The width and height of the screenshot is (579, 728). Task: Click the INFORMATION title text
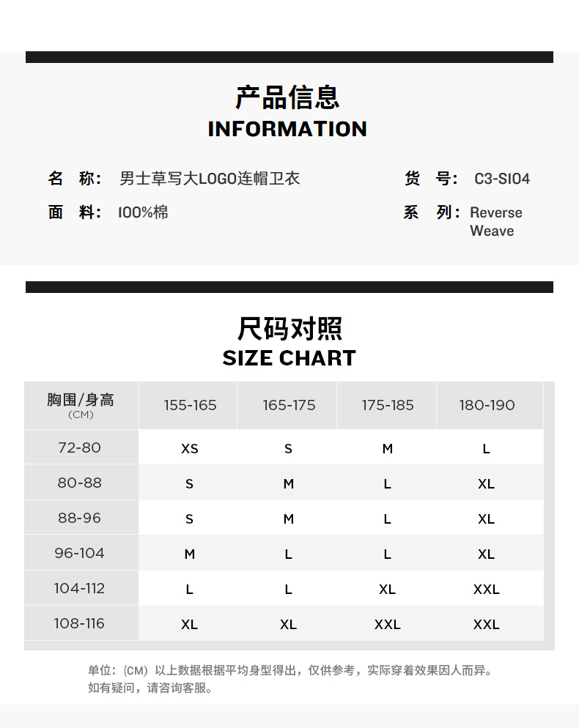coord(287,129)
